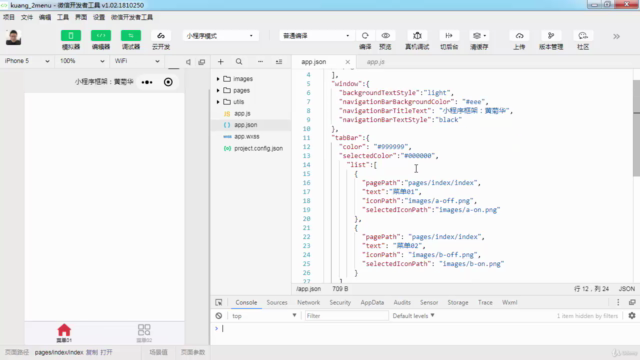Open the compile mode dropdown

click(316, 36)
